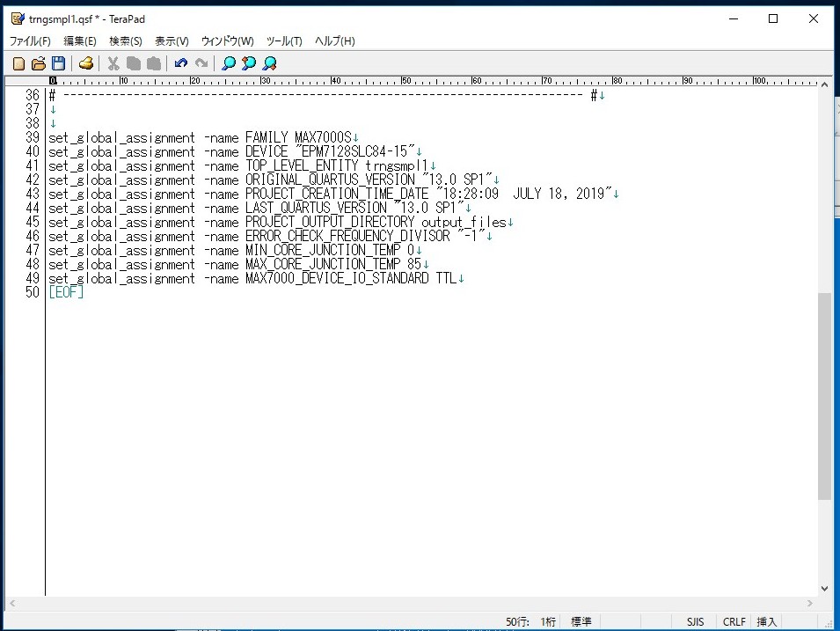Click the CRLF line ending status entry
The height and width of the screenshot is (631, 840).
click(x=734, y=622)
